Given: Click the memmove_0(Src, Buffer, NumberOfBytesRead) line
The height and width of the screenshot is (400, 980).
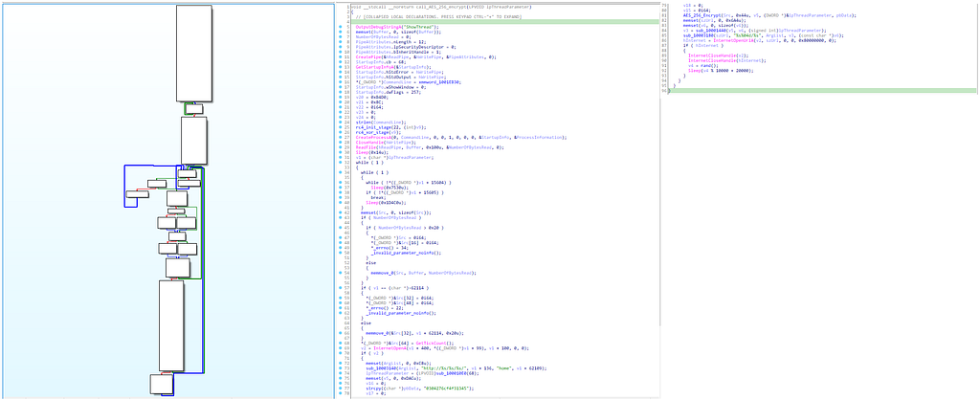Looking at the screenshot, I should pyautogui.click(x=424, y=273).
